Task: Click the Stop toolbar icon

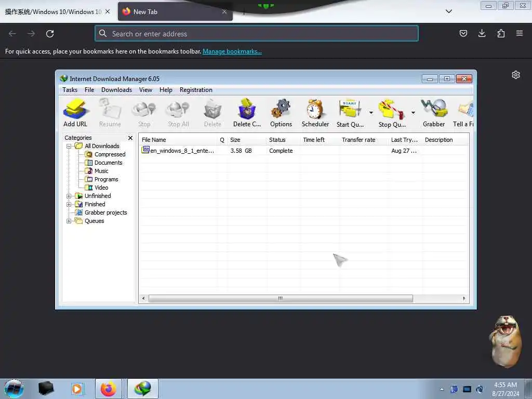Action: (144, 113)
